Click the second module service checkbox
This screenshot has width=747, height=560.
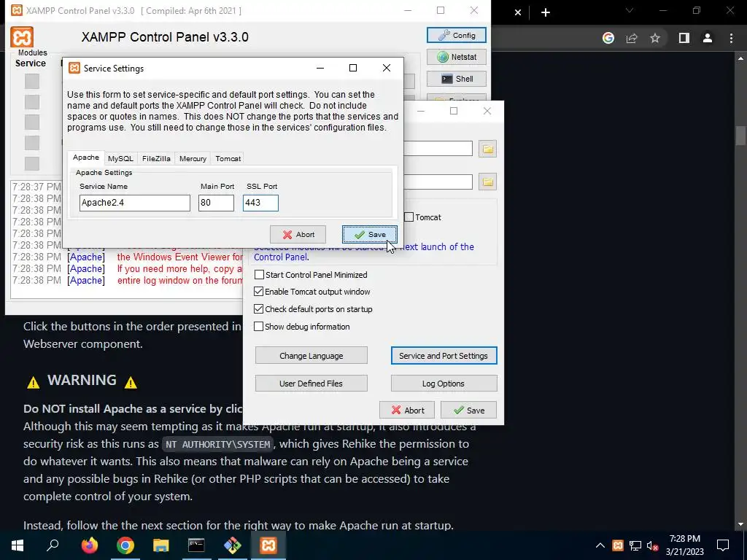click(x=32, y=102)
